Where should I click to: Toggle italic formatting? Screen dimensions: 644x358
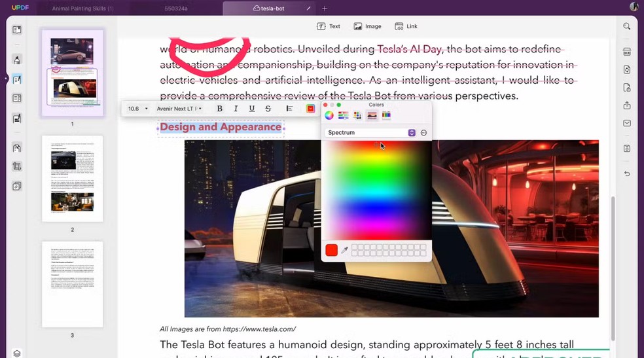[x=236, y=109]
